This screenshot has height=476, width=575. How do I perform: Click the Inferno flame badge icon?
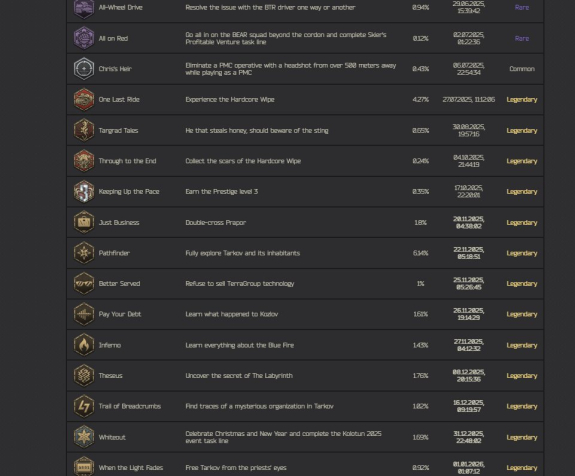coord(84,345)
